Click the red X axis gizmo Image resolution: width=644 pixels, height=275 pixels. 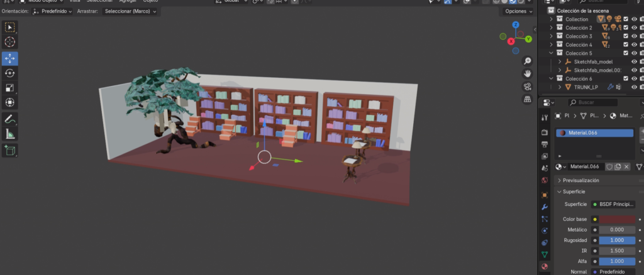pos(511,41)
